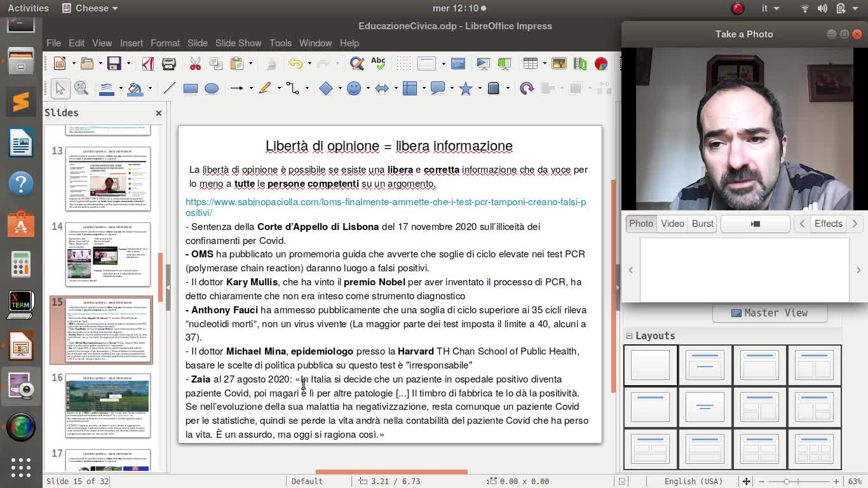
Task: Activate the Rotate tool
Action: coord(527,88)
